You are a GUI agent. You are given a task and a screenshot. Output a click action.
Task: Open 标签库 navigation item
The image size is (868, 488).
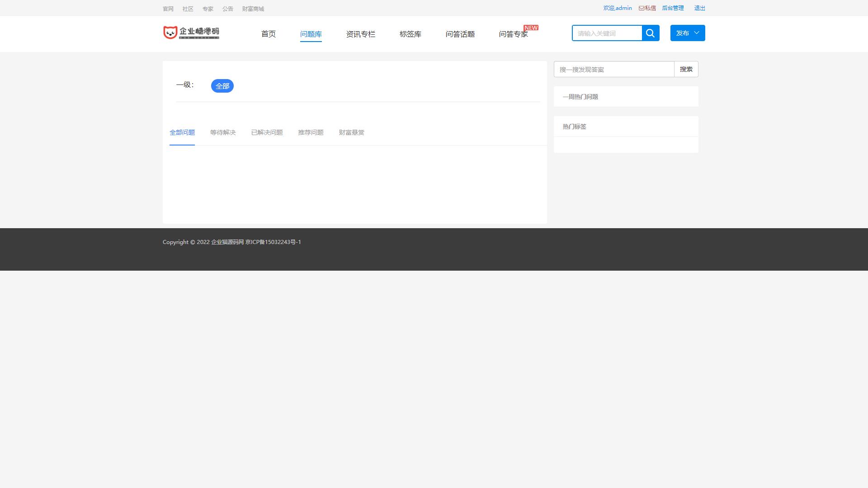coord(410,34)
